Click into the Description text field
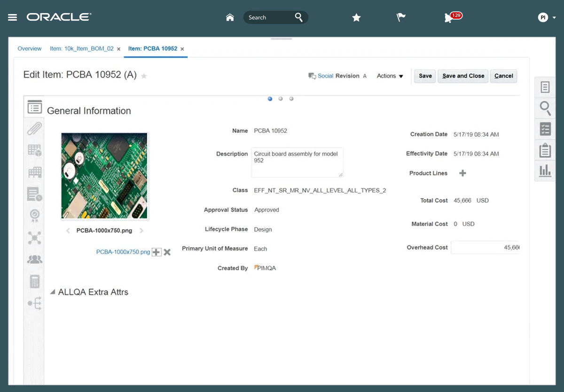 click(297, 162)
